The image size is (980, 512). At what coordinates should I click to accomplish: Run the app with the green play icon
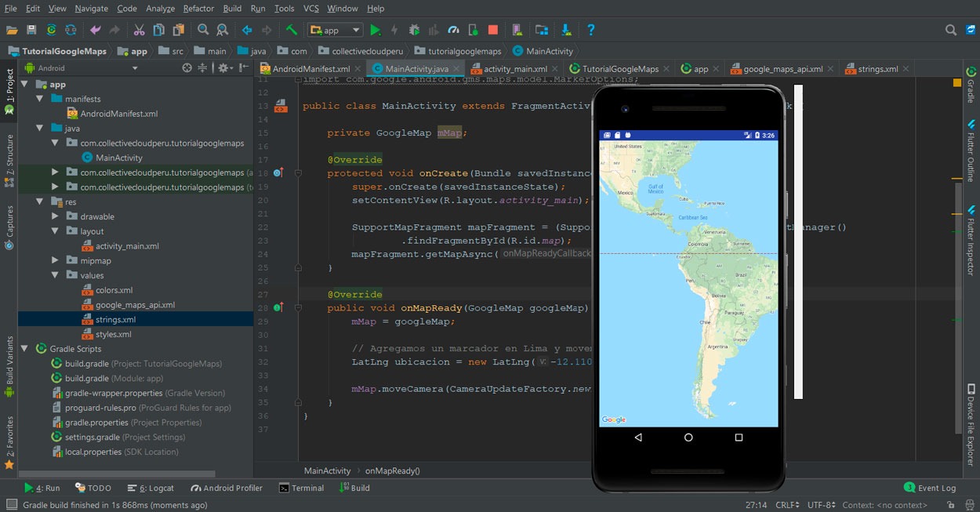point(376,30)
